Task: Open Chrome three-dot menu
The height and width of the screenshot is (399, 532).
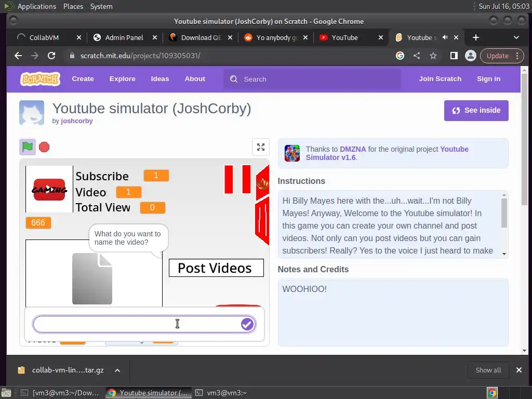Action: (517, 56)
